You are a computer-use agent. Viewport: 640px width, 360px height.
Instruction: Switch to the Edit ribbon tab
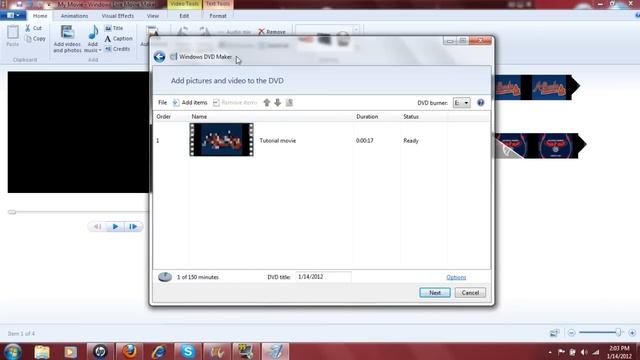[x=184, y=16]
